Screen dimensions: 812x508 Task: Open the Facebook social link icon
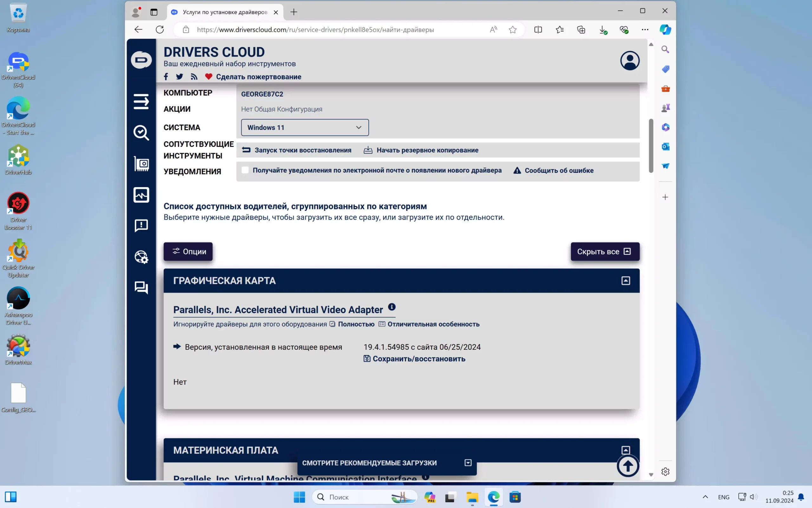(x=166, y=77)
